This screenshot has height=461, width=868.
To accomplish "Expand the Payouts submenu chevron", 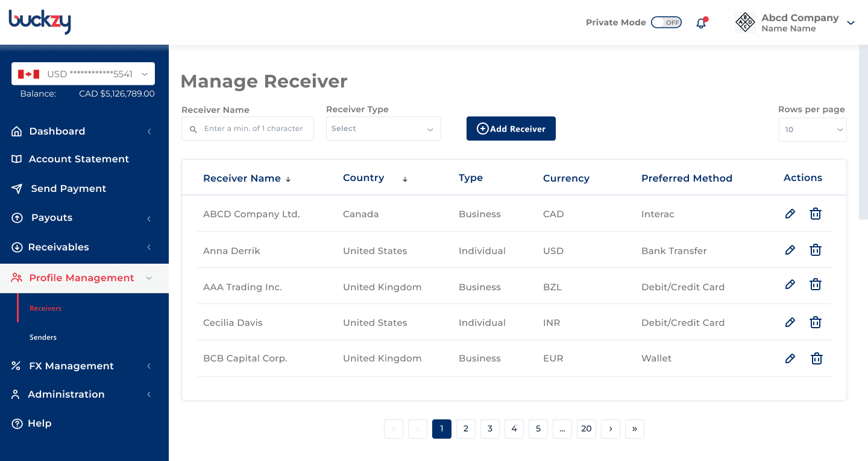I will (x=149, y=218).
